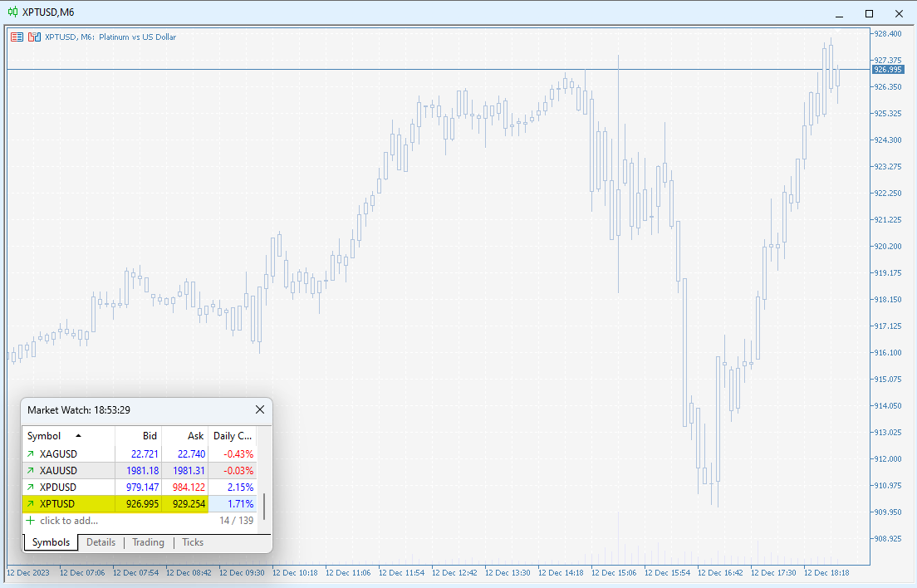This screenshot has width=917, height=588.
Task: Click the 928.400 price axis label
Action: pyautogui.click(x=887, y=34)
